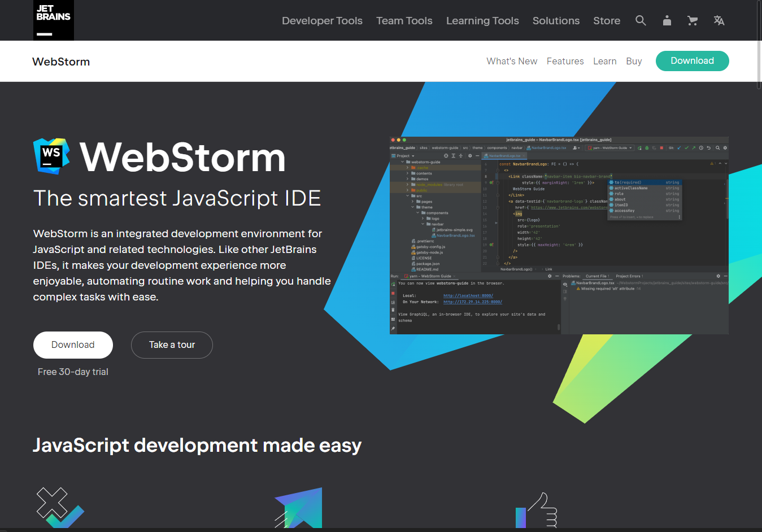Click the WebStorm IDE screenshot image
The width and height of the screenshot is (762, 532).
point(559,236)
